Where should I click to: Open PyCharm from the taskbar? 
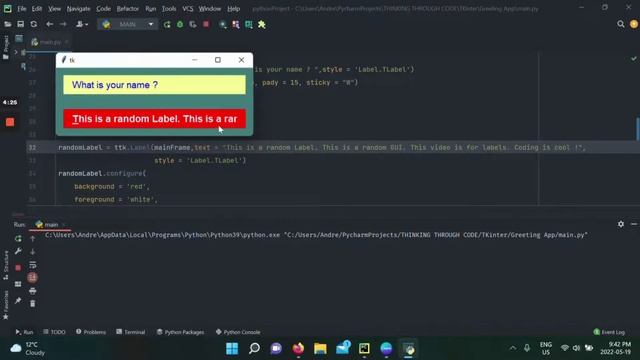[364, 349]
